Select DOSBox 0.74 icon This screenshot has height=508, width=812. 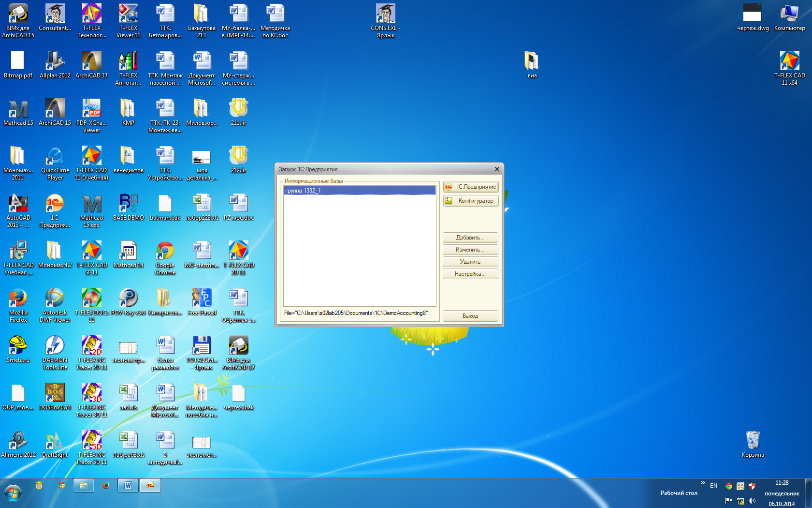pyautogui.click(x=55, y=397)
